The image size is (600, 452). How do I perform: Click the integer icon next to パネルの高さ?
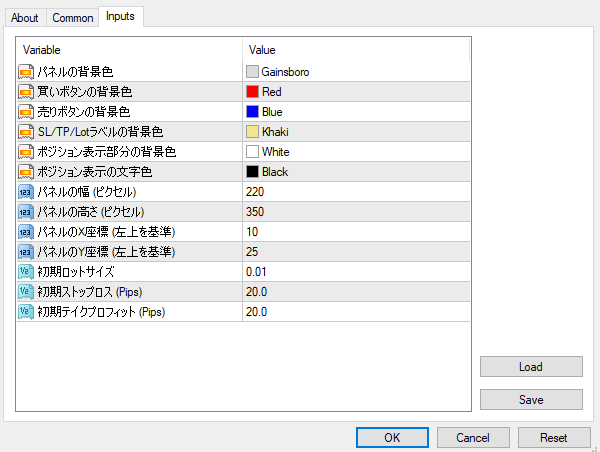(x=26, y=212)
